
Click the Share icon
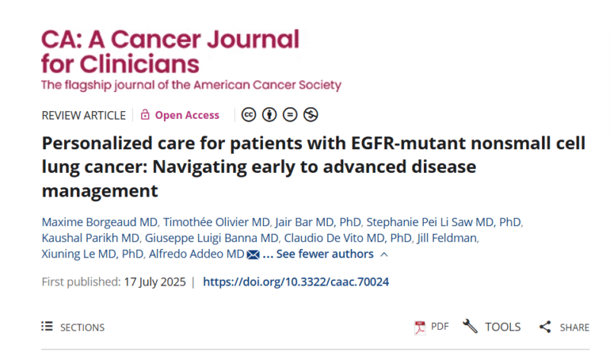pos(545,327)
